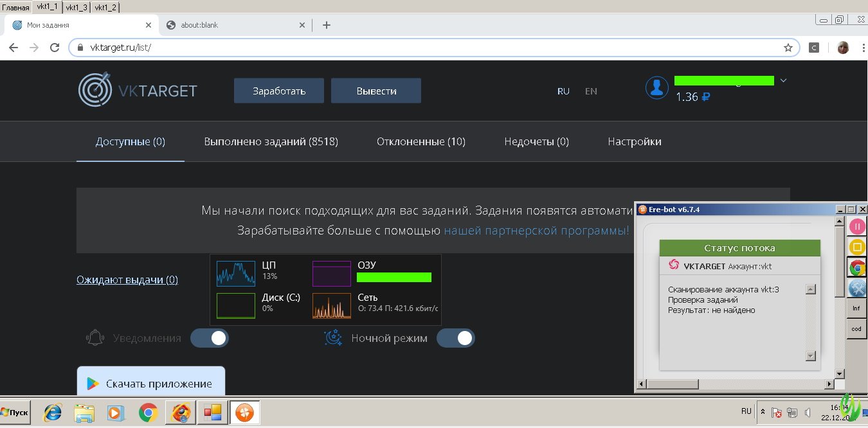Click the volume speaker tray icon
Viewport: 868px width, 428px height.
[x=809, y=412]
